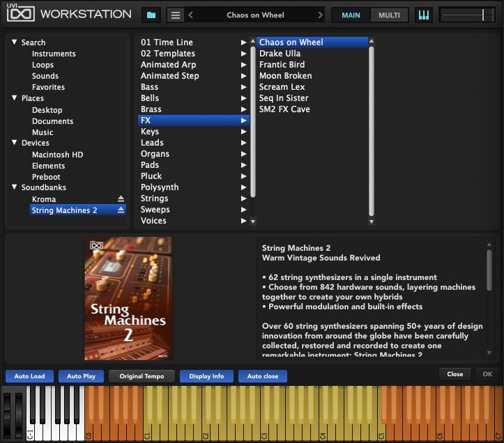Click the pitch bend wheel

(x=7, y=416)
